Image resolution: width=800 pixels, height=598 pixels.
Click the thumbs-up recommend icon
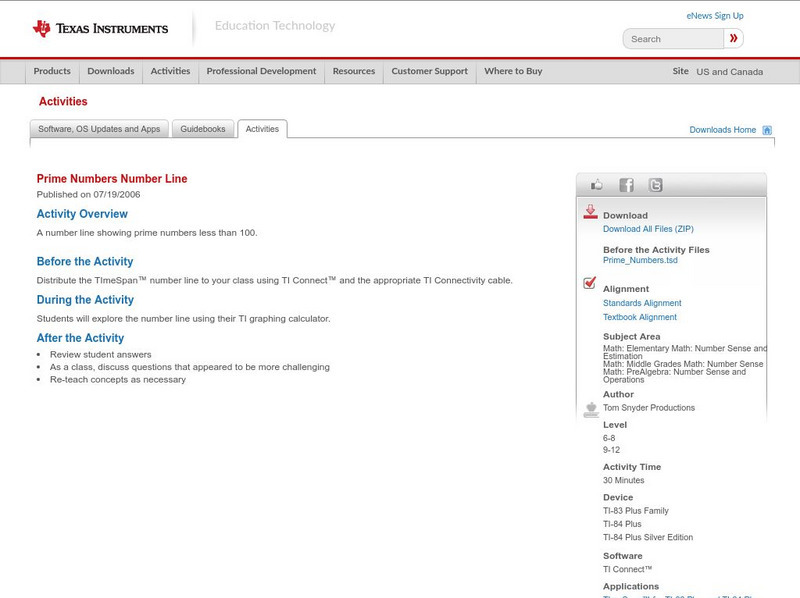pyautogui.click(x=596, y=184)
